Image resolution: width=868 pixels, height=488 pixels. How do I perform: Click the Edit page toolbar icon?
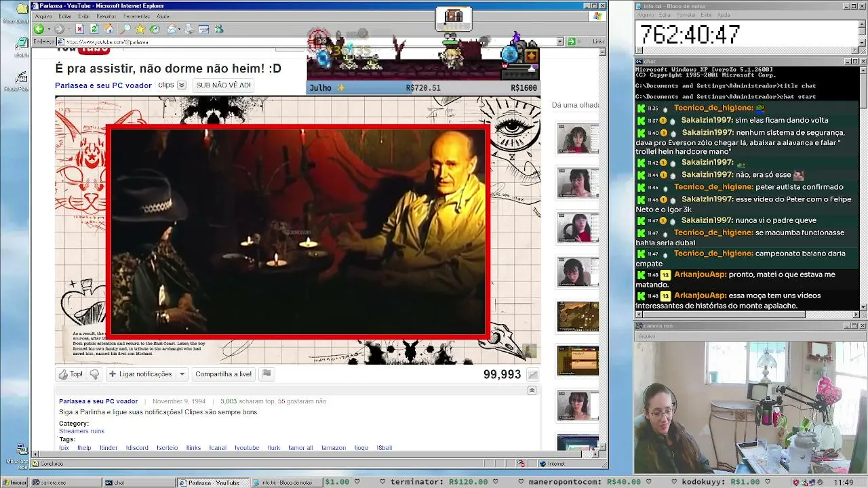tap(203, 29)
